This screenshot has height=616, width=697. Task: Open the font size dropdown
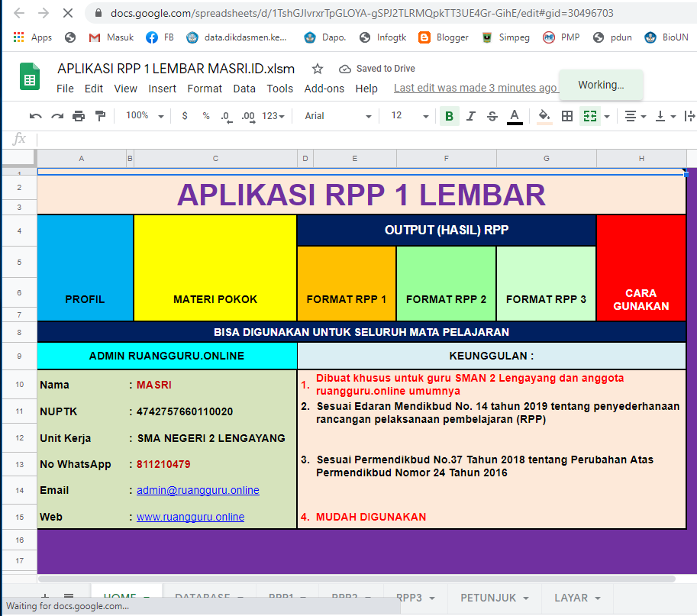(x=403, y=116)
